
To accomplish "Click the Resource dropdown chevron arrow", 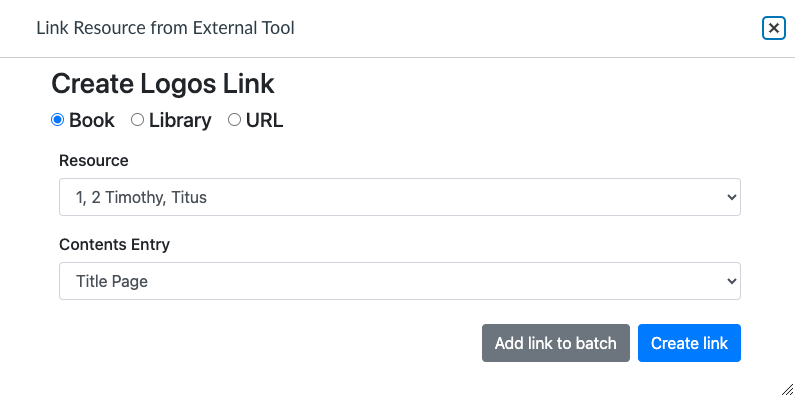I will [731, 197].
